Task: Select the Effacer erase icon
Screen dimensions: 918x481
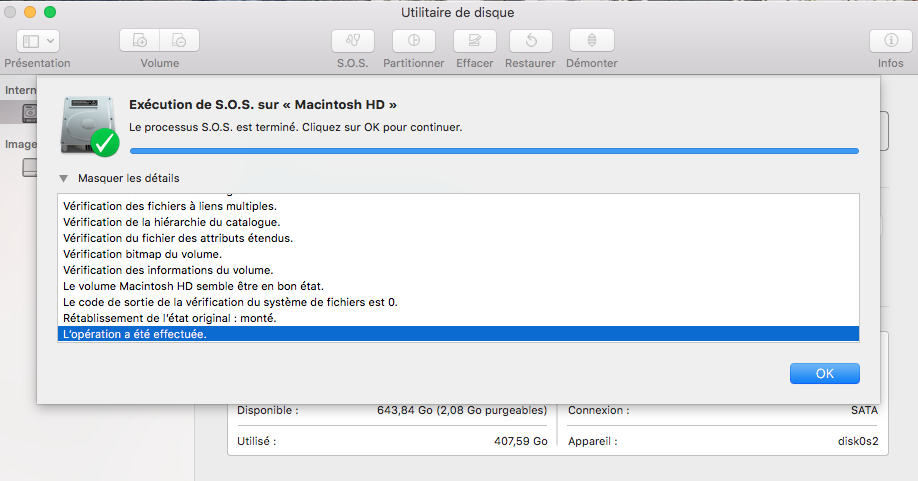Action: coord(474,41)
